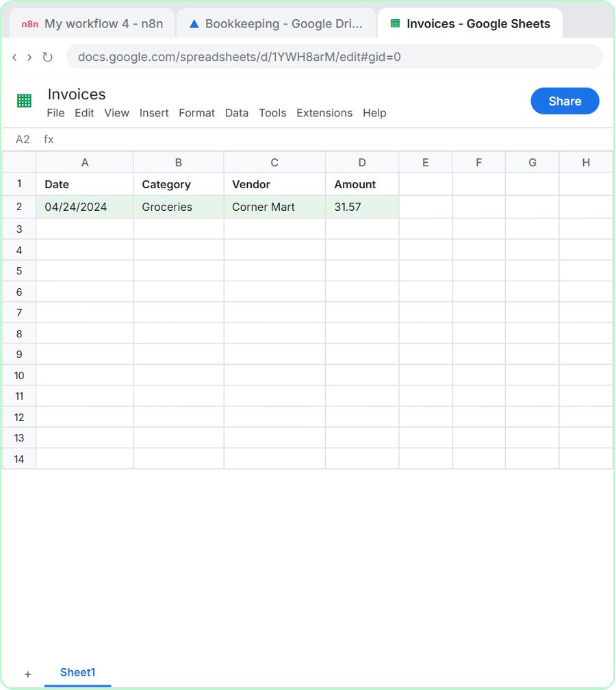
Task: Open the File menu
Action: [55, 113]
